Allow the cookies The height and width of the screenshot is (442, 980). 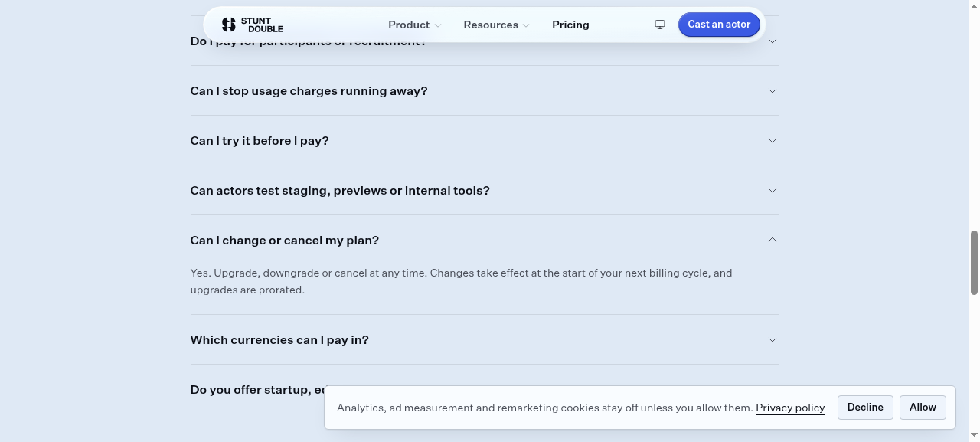tap(923, 407)
